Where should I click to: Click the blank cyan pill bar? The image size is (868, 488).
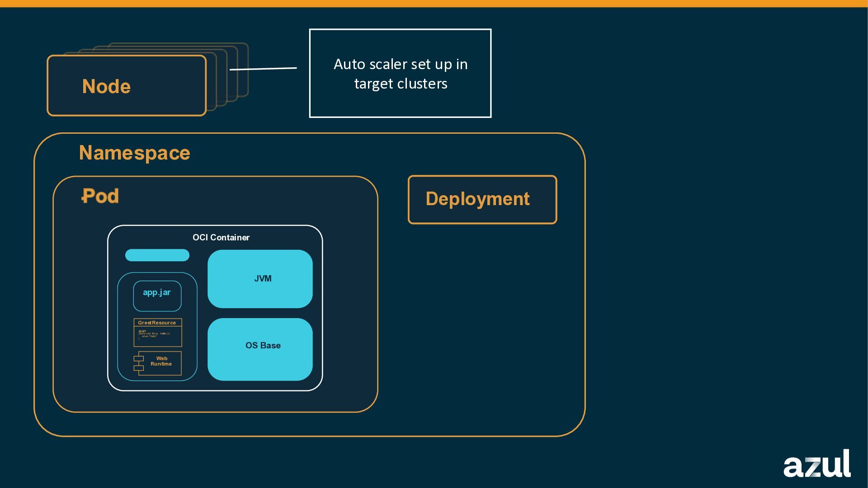tap(157, 255)
